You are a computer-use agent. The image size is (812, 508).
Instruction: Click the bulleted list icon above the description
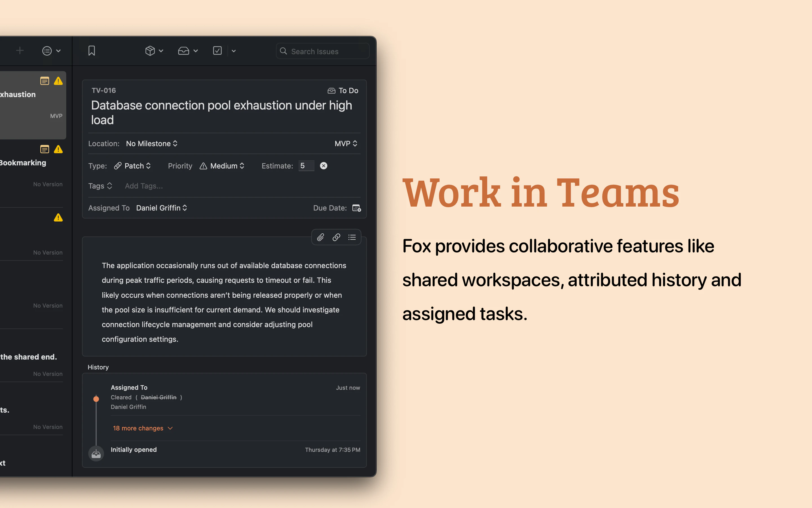pos(352,237)
